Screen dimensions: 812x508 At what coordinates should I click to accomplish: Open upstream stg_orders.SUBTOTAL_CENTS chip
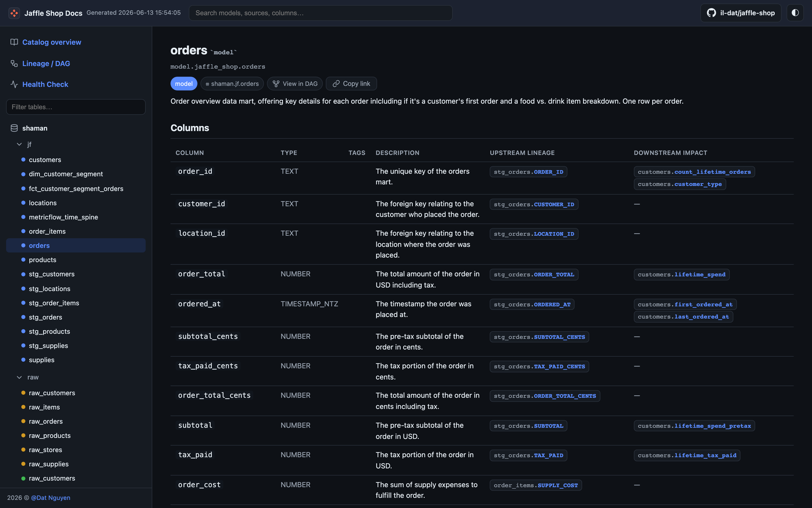coord(539,337)
